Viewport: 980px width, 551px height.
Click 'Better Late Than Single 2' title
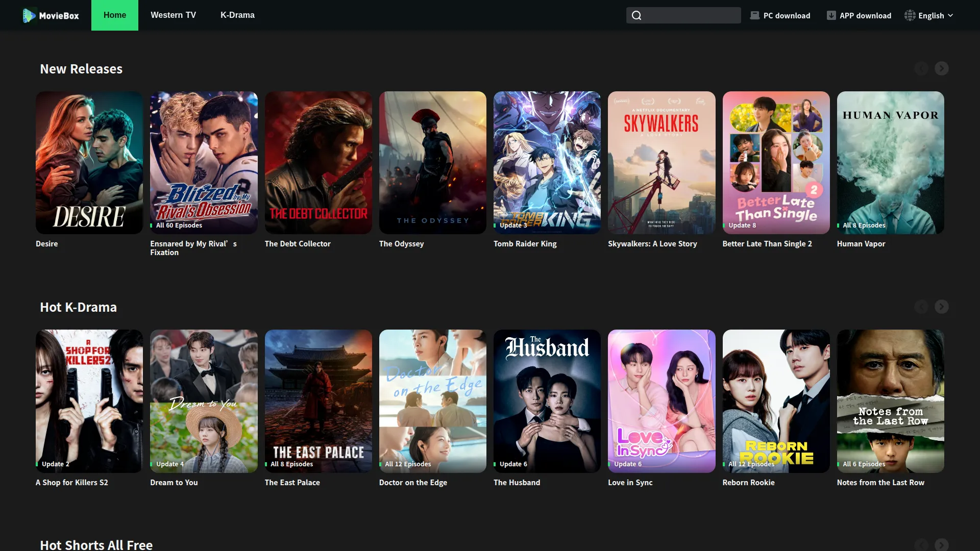767,244
